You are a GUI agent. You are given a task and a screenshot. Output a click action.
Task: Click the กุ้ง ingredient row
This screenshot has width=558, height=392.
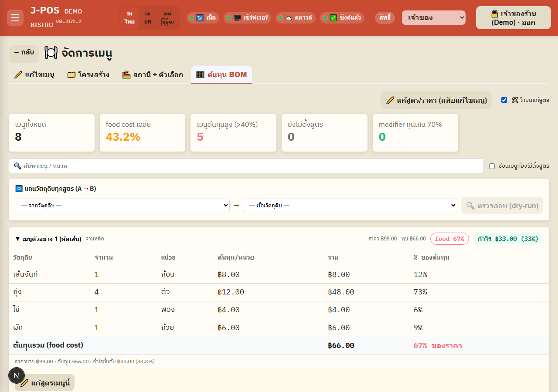coord(279,292)
